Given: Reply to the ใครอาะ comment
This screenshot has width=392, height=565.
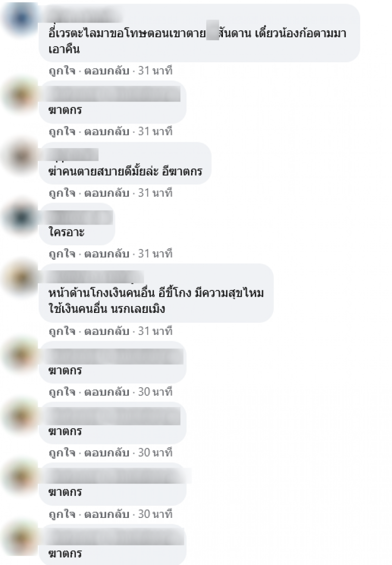Looking at the screenshot, I should coord(106,254).
